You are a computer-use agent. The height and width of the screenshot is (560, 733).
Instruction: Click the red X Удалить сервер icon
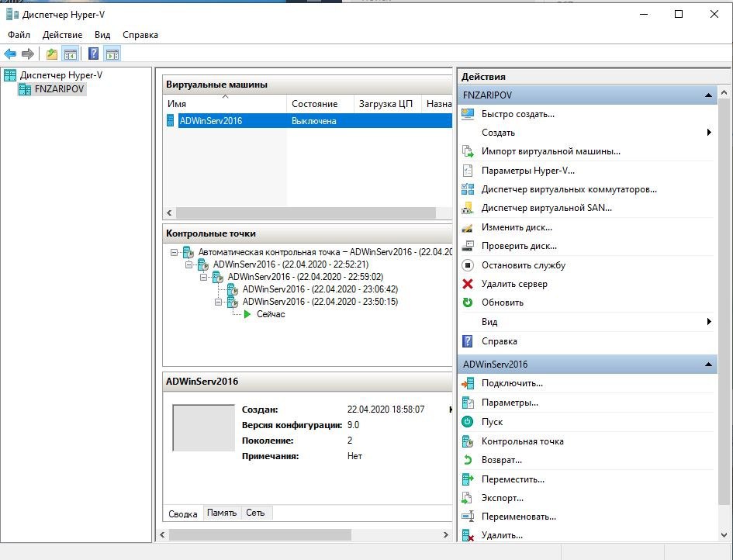click(468, 284)
